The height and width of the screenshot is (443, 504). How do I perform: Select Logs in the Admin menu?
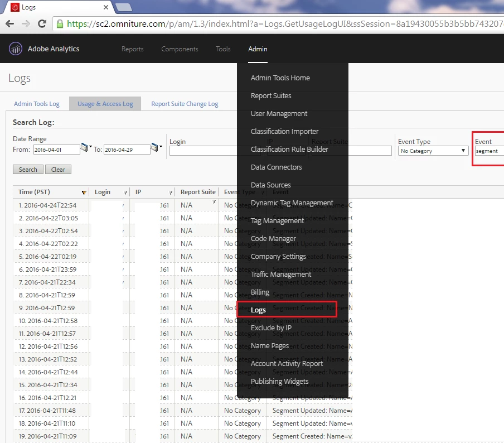tap(258, 310)
